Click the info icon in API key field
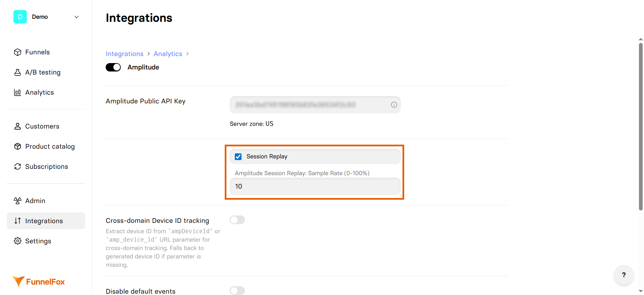The image size is (644, 295). pos(394,105)
